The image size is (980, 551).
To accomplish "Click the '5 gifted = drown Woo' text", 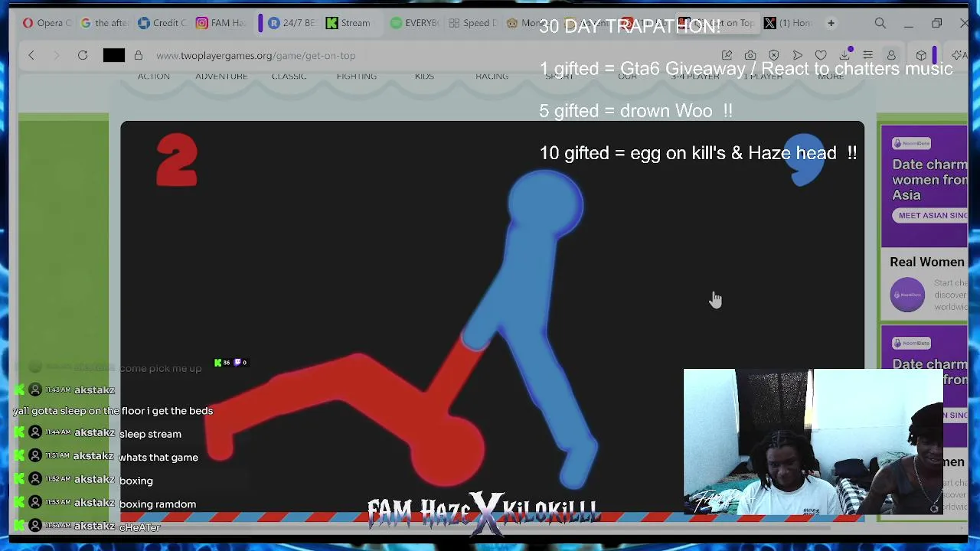I will 635,111.
